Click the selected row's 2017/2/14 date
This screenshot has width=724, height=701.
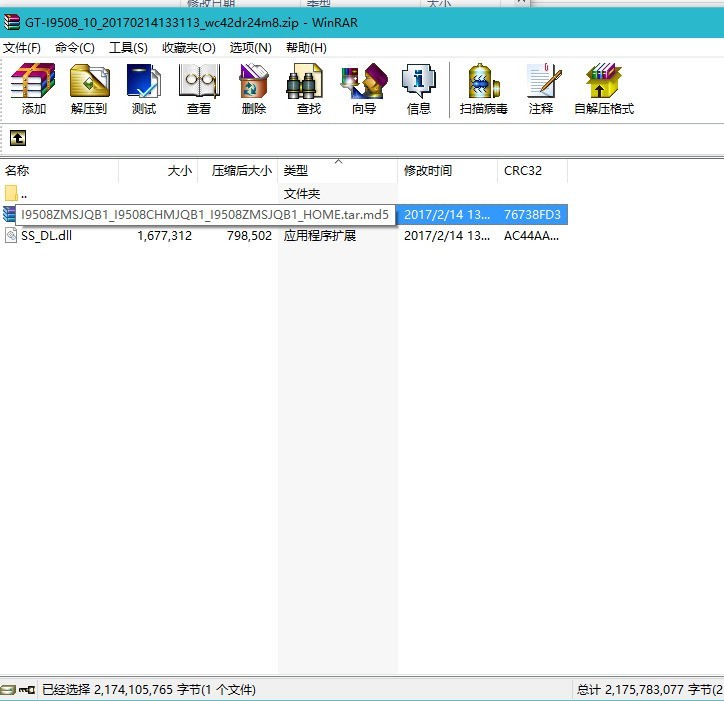tap(447, 215)
